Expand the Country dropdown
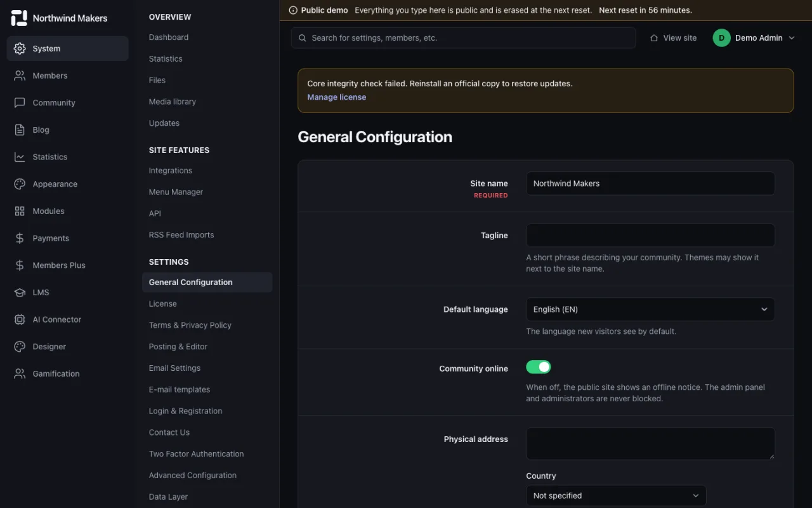812x508 pixels. click(616, 495)
